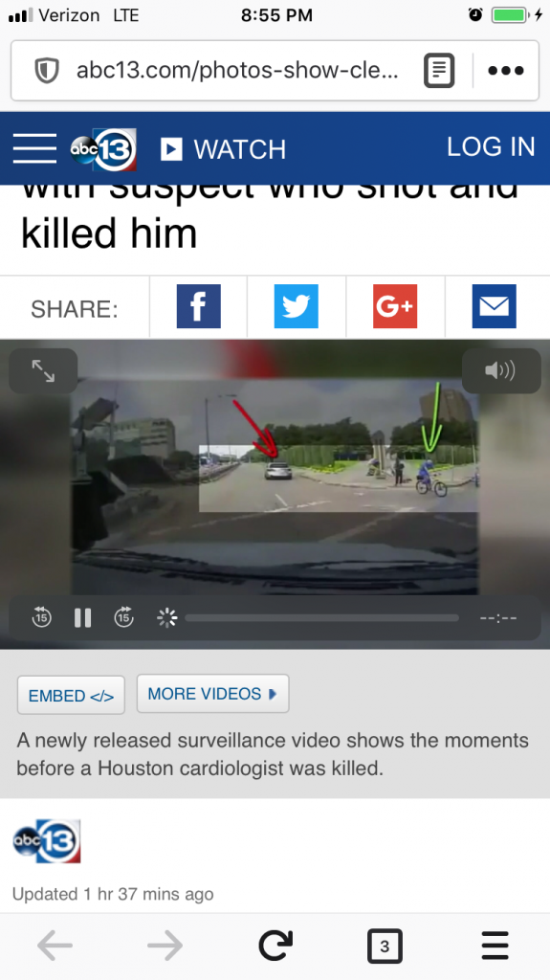This screenshot has width=550, height=980.
Task: Pause the playing video
Action: coord(82,618)
